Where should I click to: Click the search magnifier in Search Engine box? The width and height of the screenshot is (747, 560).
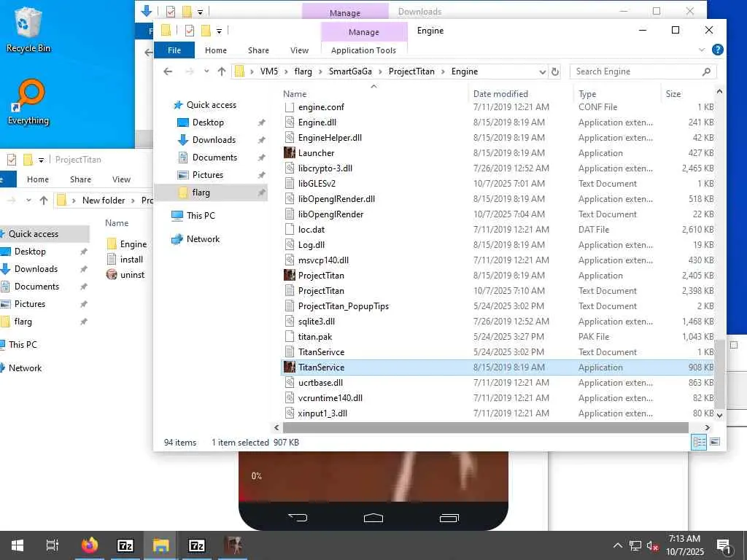point(706,71)
